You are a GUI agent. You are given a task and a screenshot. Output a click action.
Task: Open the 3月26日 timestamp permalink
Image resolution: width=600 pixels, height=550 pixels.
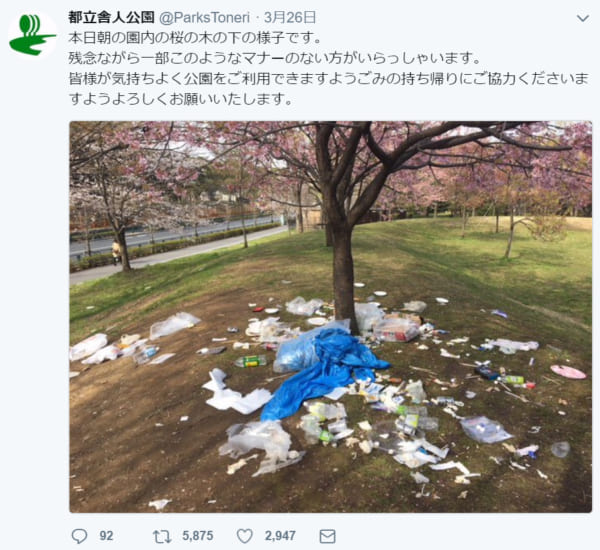click(x=290, y=17)
